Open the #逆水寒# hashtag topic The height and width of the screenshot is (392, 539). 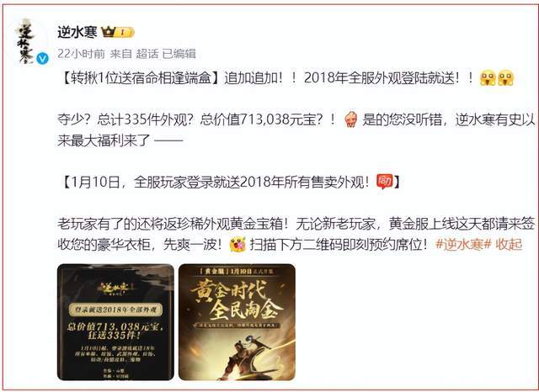point(459,245)
